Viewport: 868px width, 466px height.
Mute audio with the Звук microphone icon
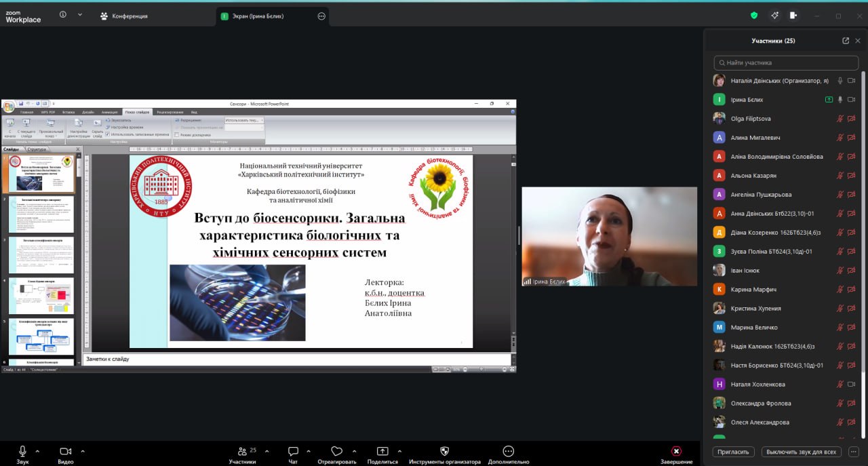[22, 451]
